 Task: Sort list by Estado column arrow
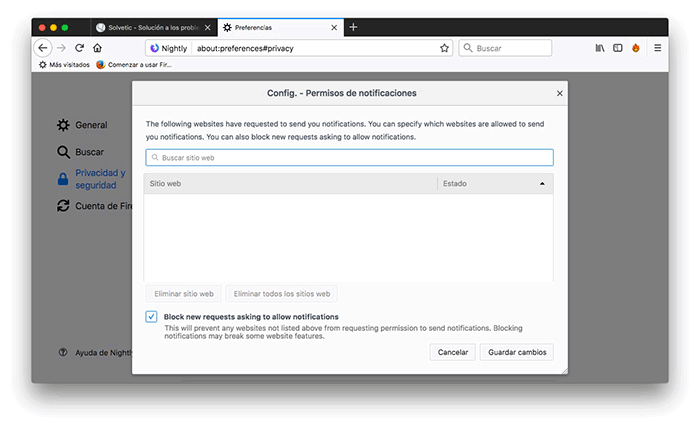542,184
